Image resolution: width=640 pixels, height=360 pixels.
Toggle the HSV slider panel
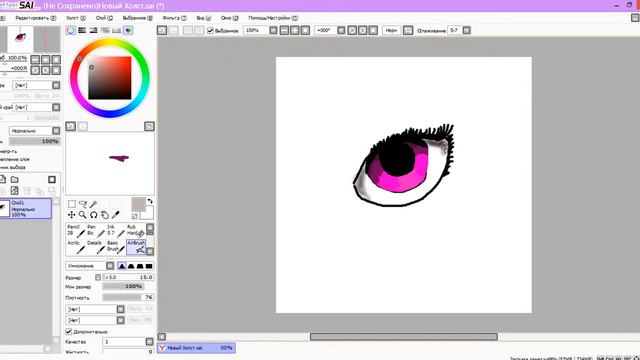(x=93, y=30)
